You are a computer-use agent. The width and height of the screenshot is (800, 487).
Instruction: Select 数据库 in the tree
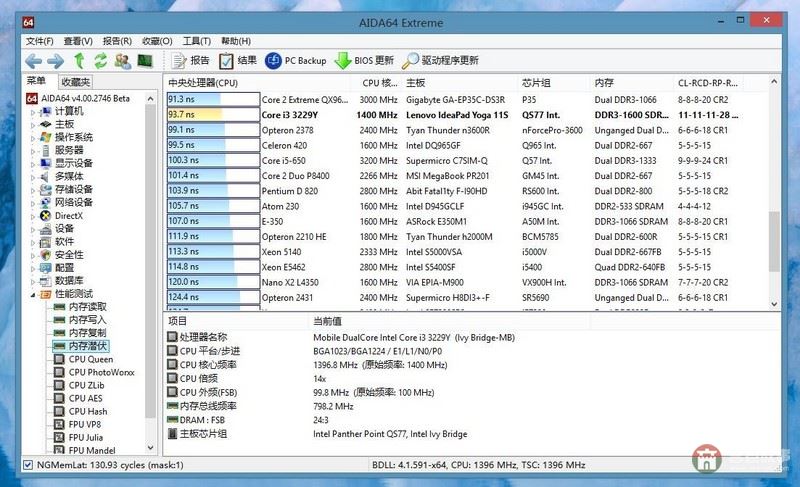point(69,280)
